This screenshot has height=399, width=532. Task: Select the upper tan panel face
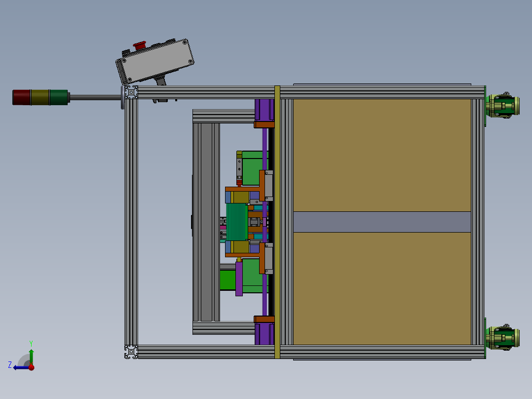click(381, 155)
